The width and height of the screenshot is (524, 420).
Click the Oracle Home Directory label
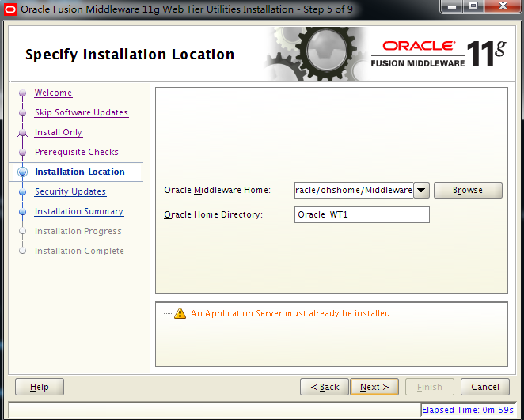point(213,215)
